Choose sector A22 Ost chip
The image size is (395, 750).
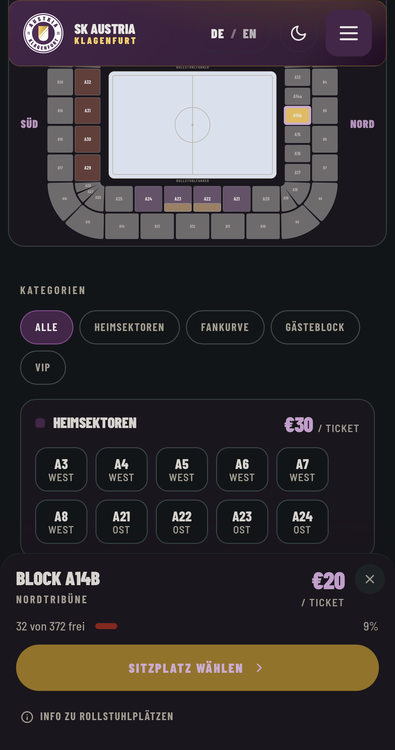[x=182, y=522]
